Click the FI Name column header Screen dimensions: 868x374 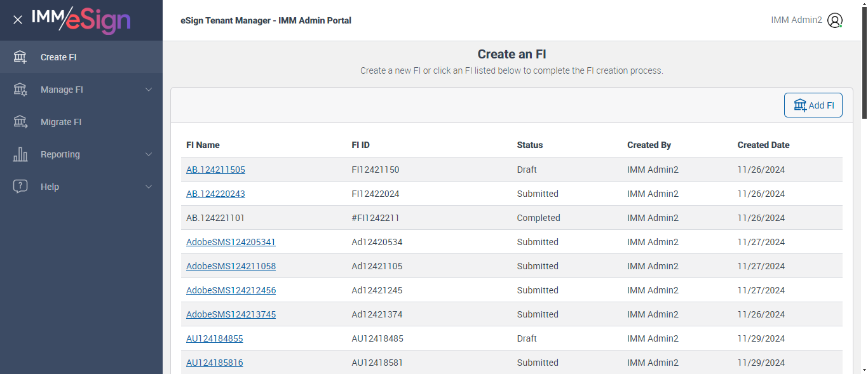click(x=203, y=145)
